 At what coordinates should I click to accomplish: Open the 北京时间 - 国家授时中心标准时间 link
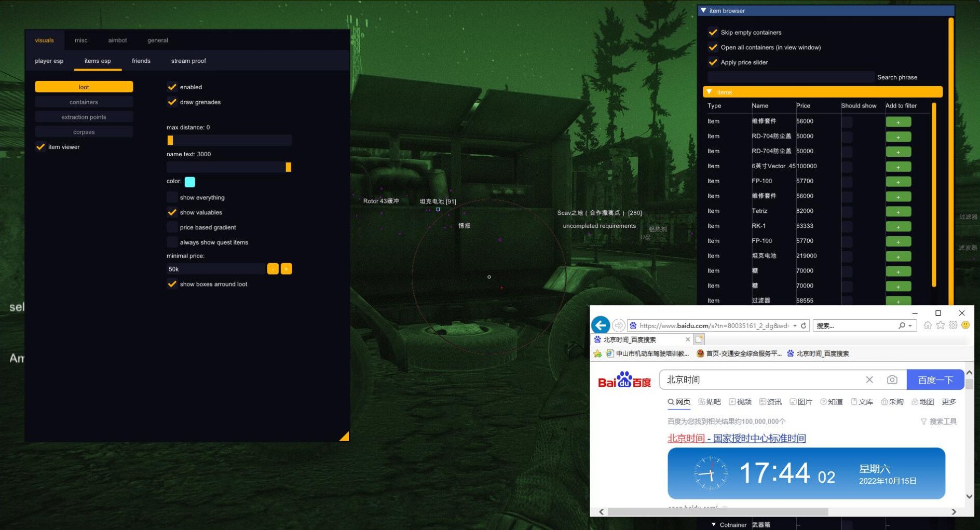736,438
